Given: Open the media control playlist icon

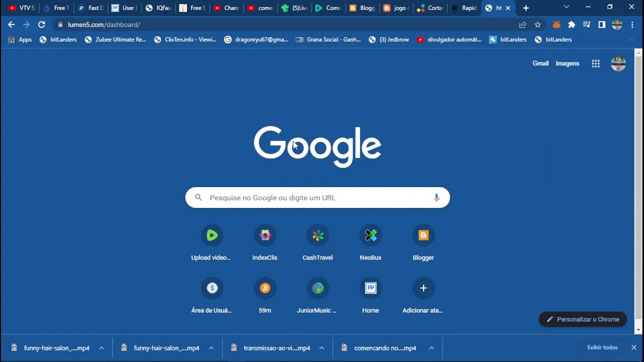Looking at the screenshot, I should 587,25.
